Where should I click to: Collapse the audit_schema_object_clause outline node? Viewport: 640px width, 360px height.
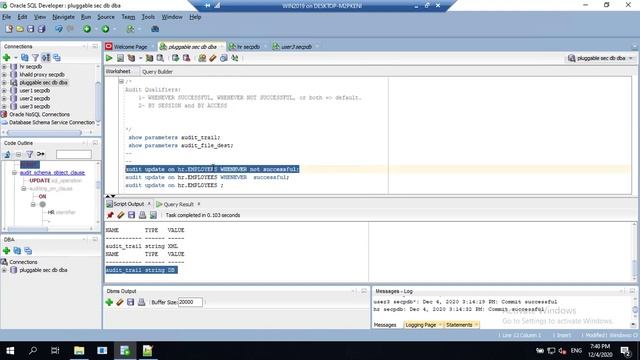[x=14, y=173]
